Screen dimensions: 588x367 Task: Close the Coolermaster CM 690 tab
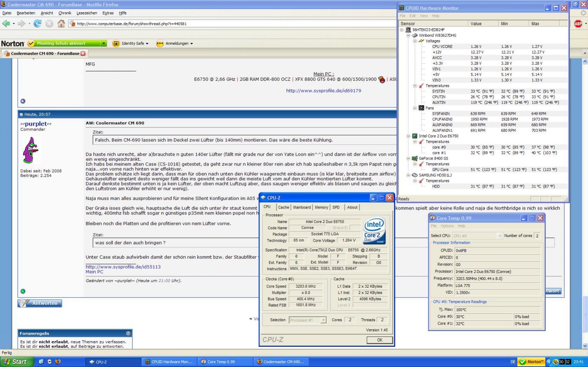pos(83,54)
